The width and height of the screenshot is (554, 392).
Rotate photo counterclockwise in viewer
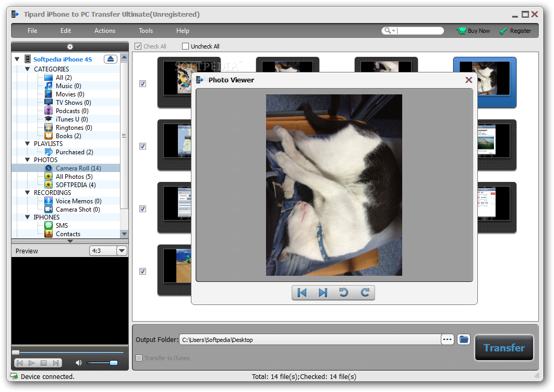[x=344, y=293]
